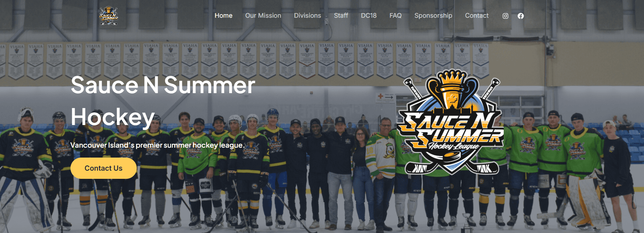
Task: Open the FAQ page
Action: 396,16
